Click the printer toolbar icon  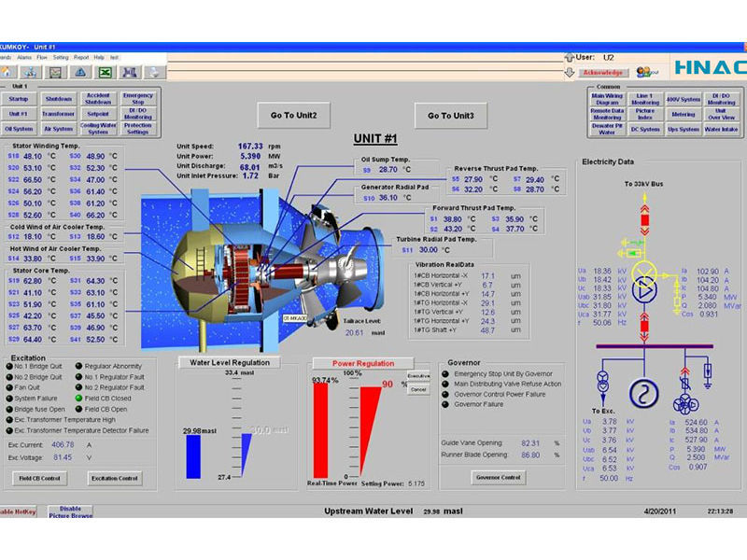(154, 72)
